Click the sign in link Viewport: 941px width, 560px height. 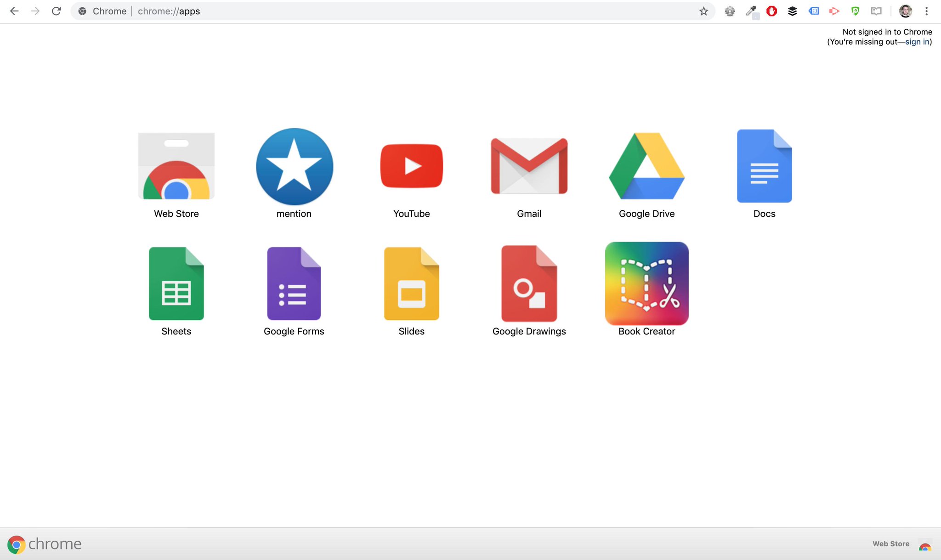pyautogui.click(x=917, y=42)
